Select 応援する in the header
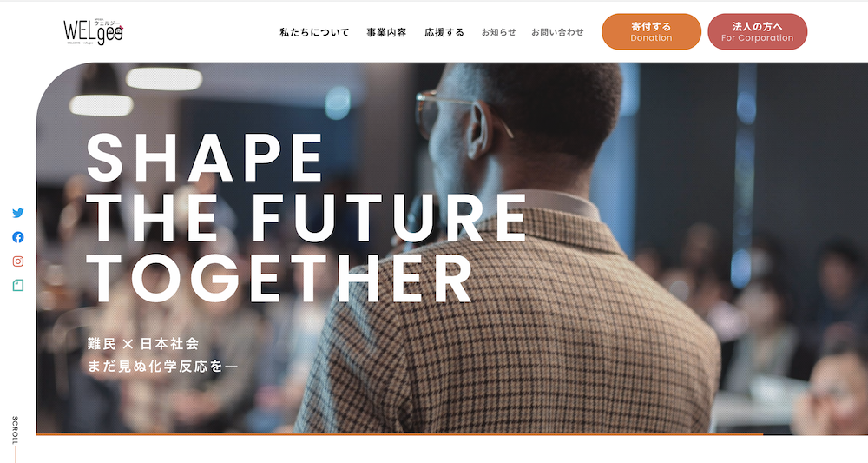 [x=444, y=32]
